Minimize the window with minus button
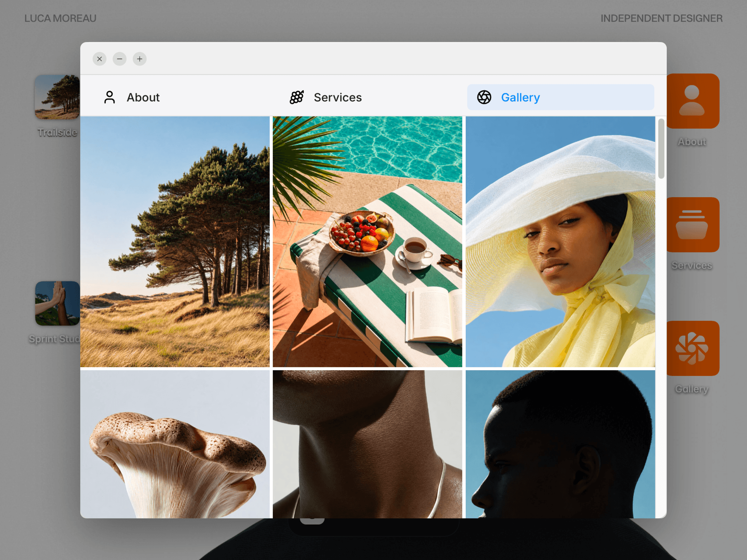 (x=120, y=59)
